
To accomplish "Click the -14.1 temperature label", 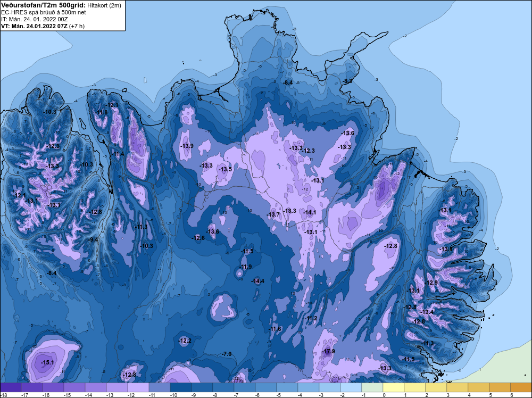I will (310, 212).
